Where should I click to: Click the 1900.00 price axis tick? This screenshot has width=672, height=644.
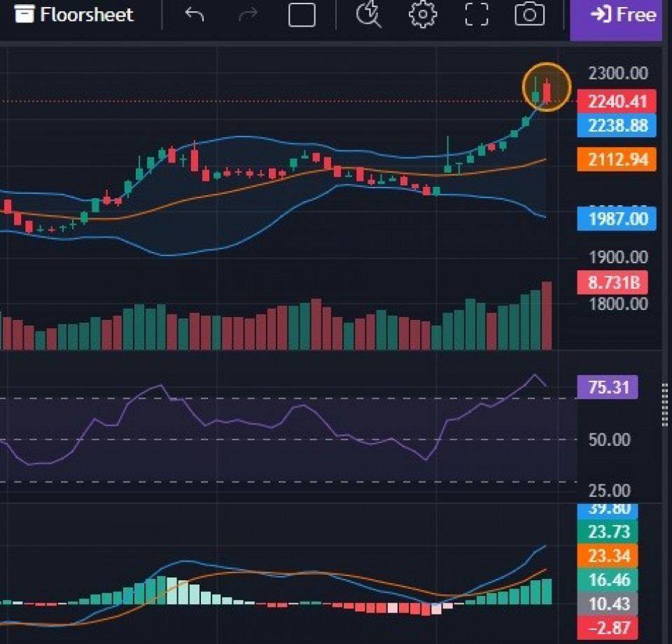click(618, 257)
